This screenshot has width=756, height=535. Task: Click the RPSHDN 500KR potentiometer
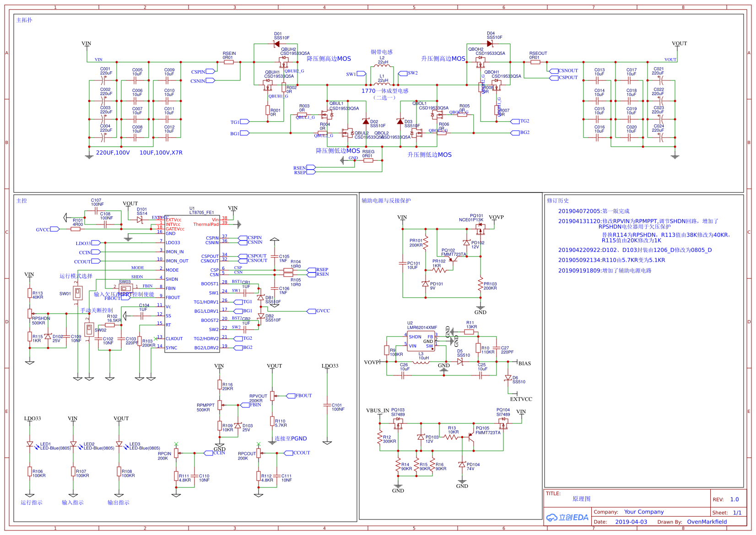(30, 314)
